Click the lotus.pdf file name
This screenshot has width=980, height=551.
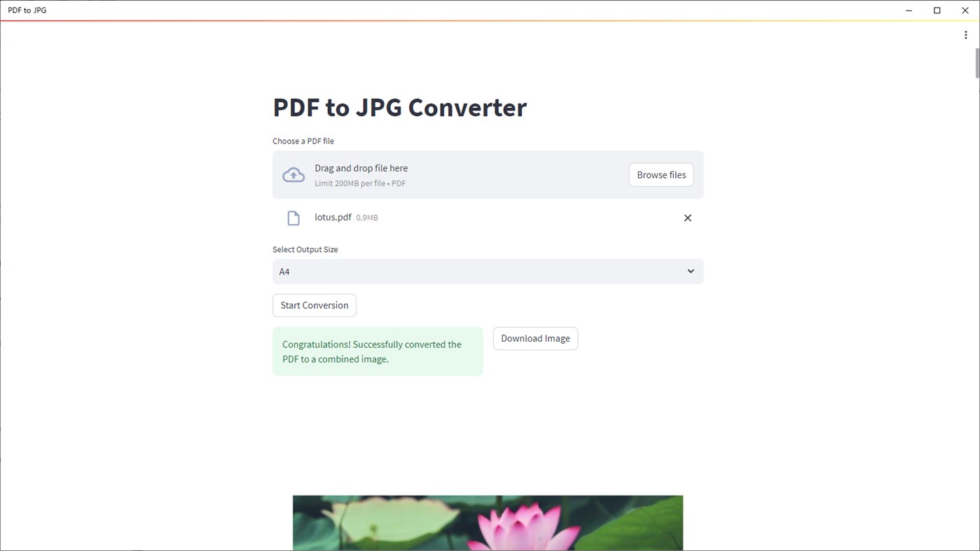click(332, 217)
